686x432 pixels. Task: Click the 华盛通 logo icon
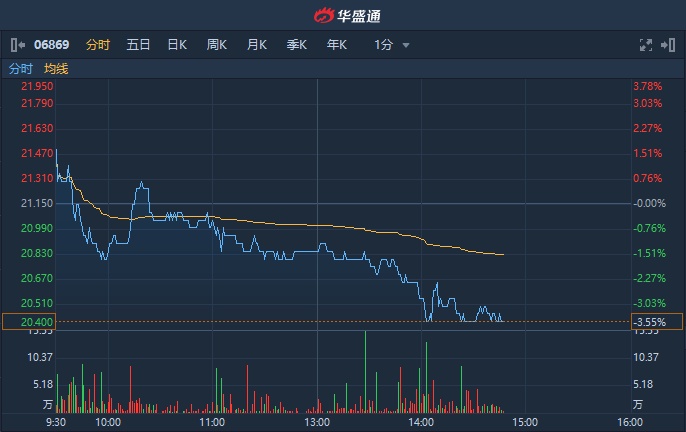[322, 15]
